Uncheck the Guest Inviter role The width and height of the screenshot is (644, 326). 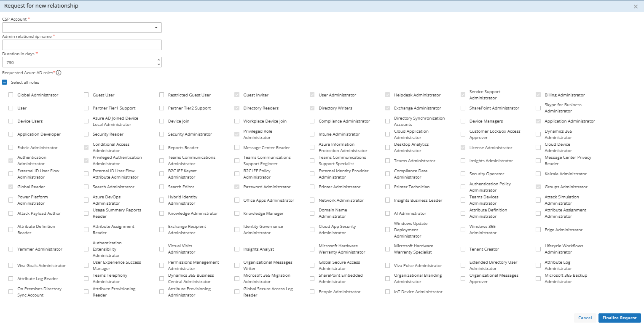point(237,95)
